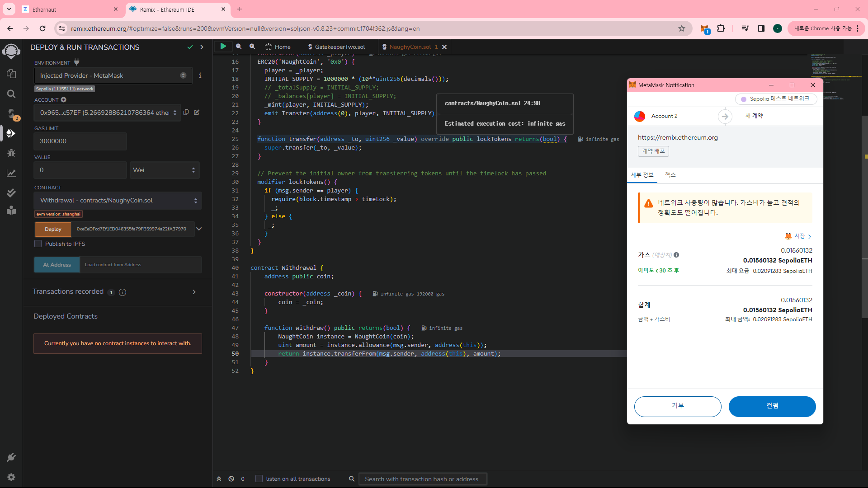
Task: Open the Debugger bug icon
Action: (x=11, y=153)
